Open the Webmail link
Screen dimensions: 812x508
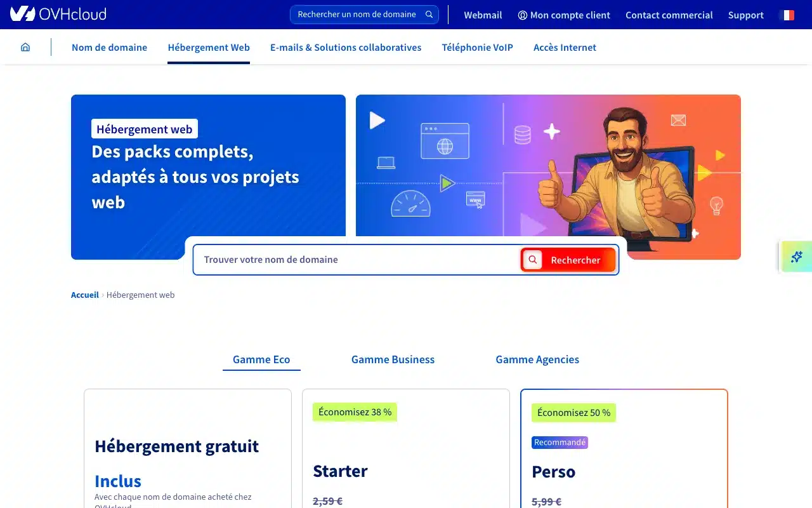click(x=483, y=15)
